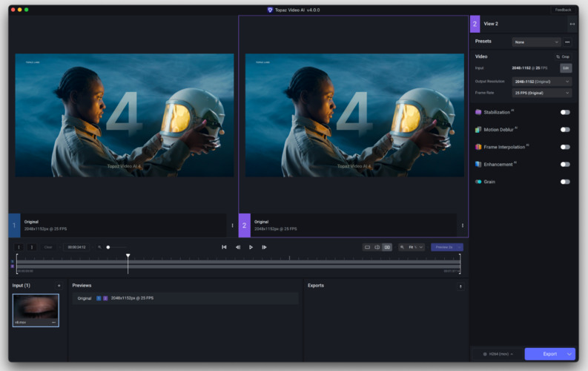
Task: Adjust the timeline zoom slider handle
Action: pos(108,247)
